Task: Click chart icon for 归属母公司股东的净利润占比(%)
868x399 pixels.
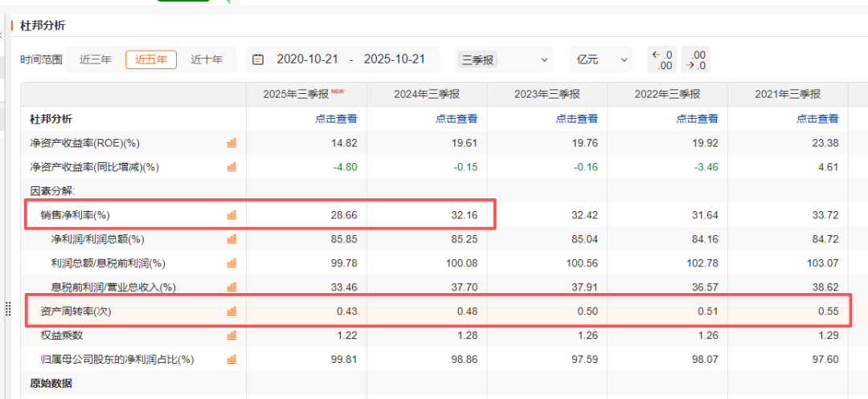Action: point(231,359)
